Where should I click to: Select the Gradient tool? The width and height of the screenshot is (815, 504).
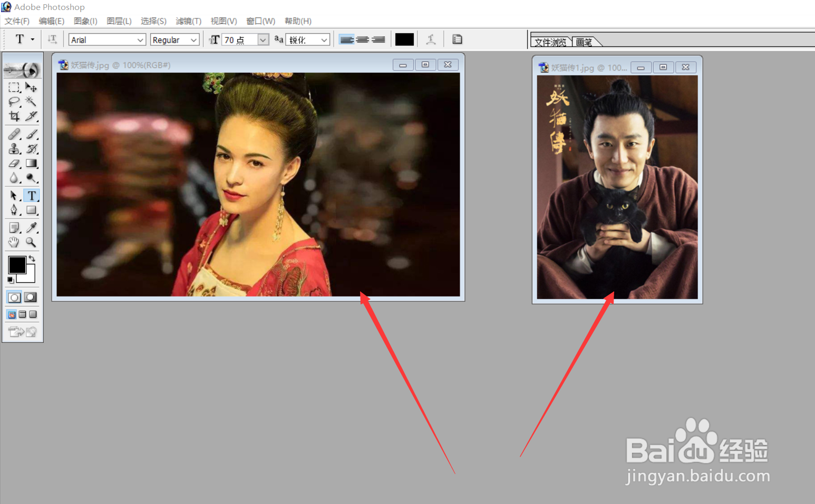(x=31, y=164)
